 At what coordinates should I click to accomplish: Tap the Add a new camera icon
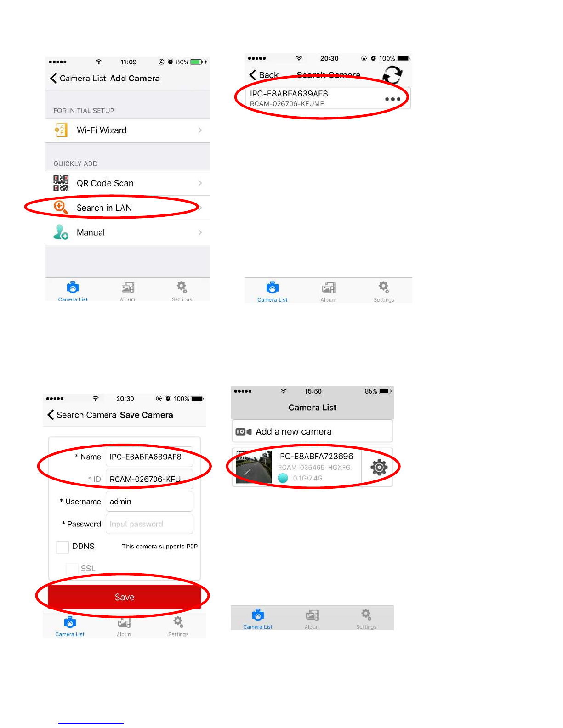pos(244,432)
